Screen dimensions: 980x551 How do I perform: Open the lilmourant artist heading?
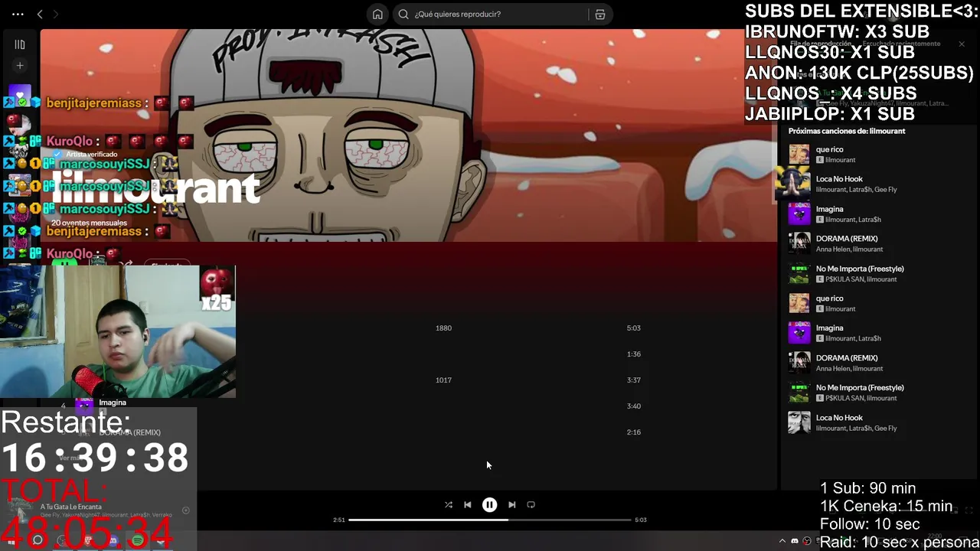pos(156,188)
